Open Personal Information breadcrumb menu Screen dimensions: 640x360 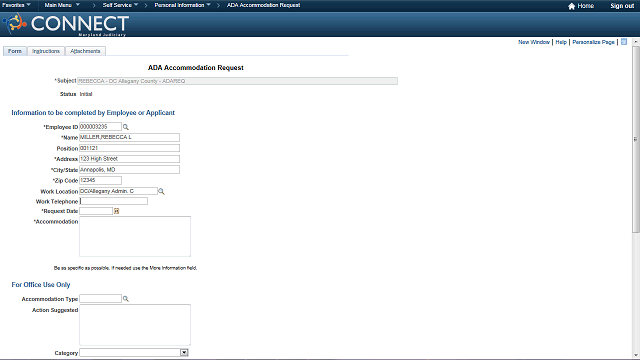click(x=182, y=5)
